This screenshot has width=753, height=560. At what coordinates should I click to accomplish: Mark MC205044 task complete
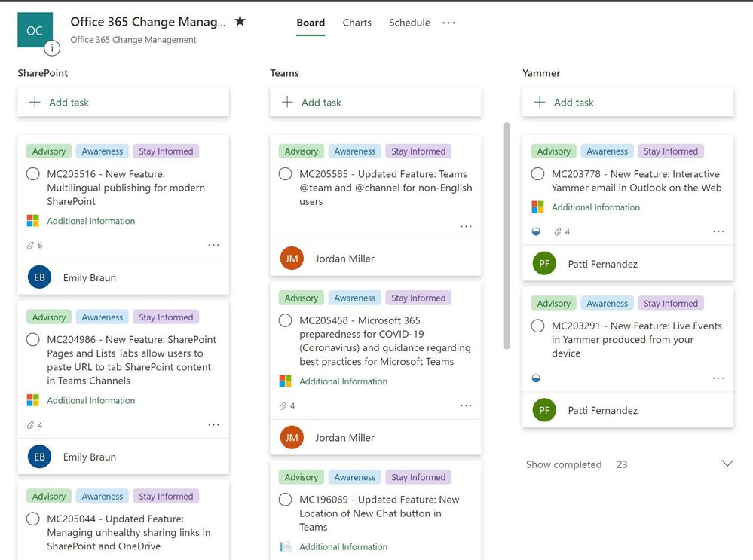(x=33, y=519)
